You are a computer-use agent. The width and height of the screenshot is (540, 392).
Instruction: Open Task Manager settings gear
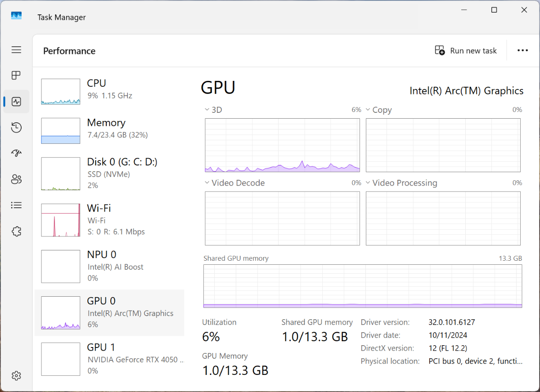tap(16, 375)
